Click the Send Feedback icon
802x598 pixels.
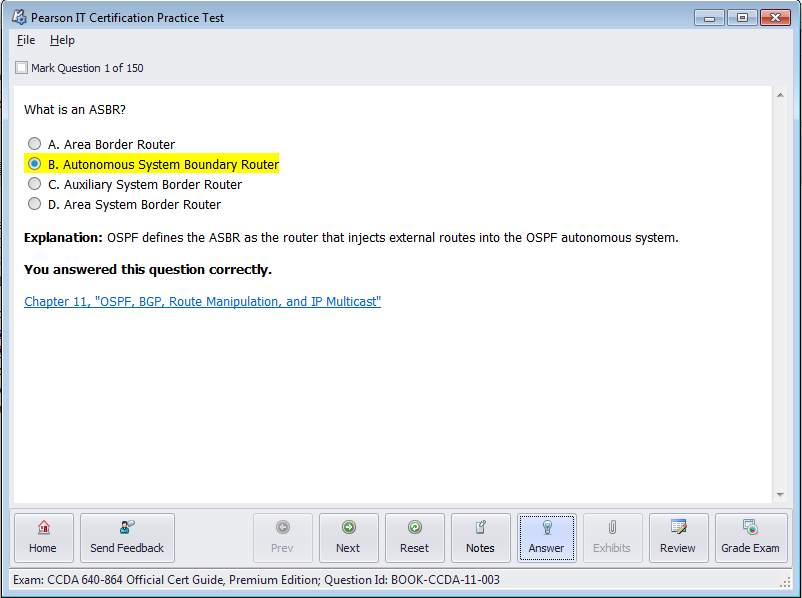127,526
